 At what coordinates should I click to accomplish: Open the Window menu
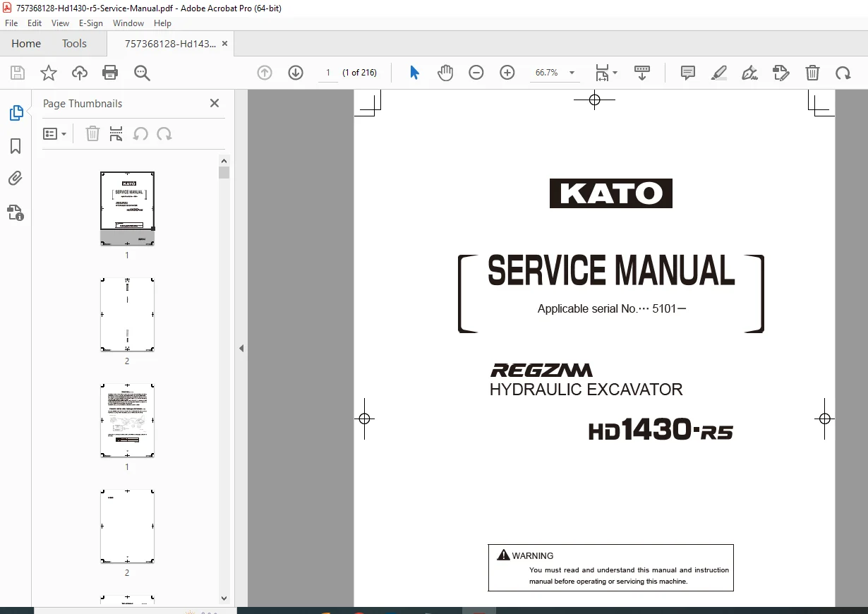[x=128, y=23]
